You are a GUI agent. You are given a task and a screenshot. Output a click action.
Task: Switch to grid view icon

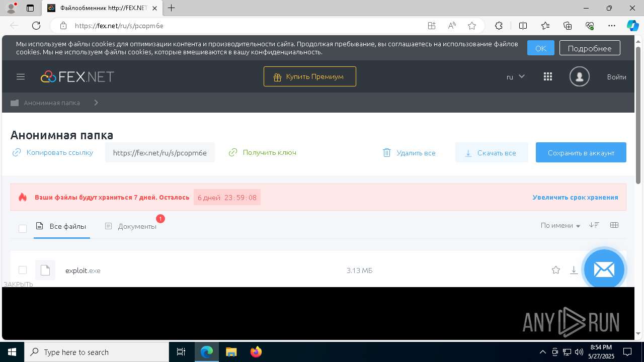pyautogui.click(x=614, y=225)
